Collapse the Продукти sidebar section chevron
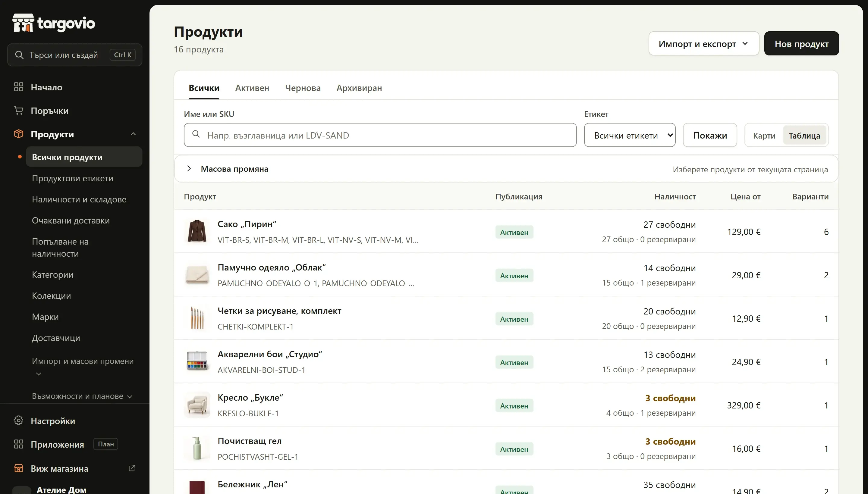 click(x=133, y=134)
